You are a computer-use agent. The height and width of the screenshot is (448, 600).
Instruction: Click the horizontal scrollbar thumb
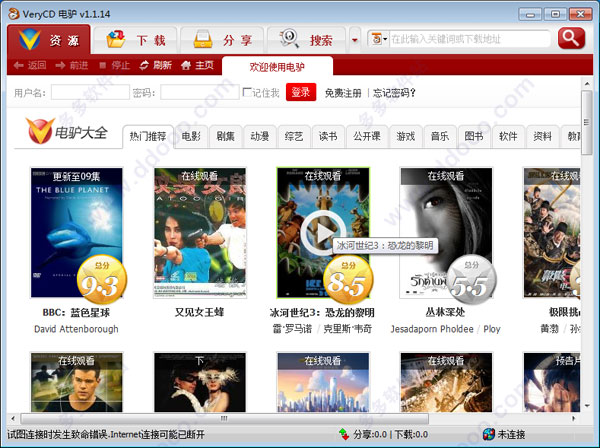tap(225, 419)
